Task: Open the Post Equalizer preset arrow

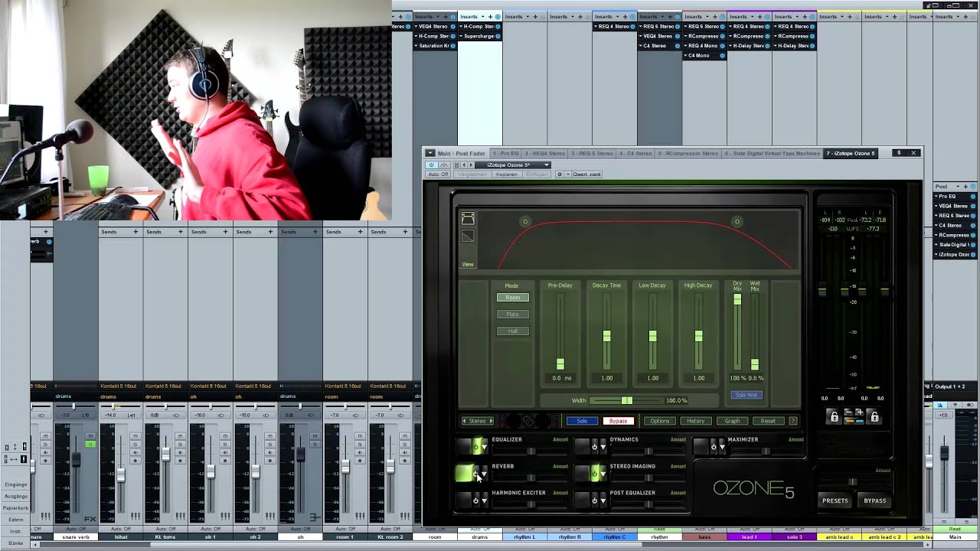Action: [603, 500]
